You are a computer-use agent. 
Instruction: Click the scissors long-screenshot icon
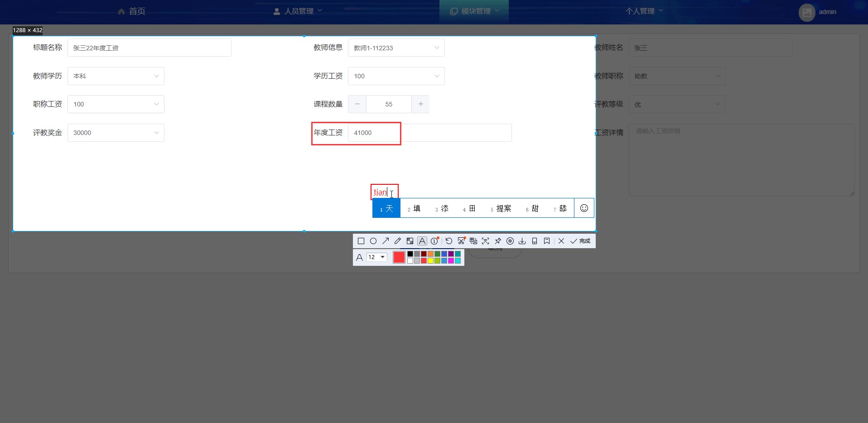461,241
